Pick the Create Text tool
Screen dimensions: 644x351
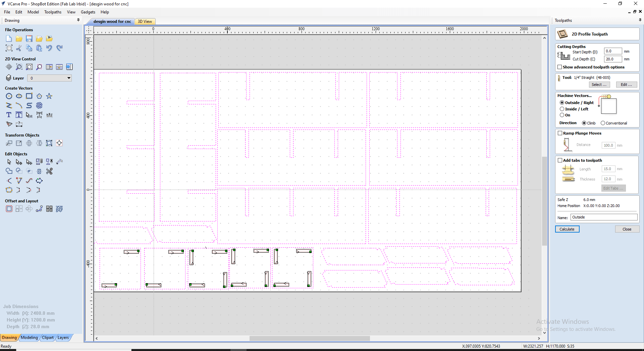pyautogui.click(x=9, y=115)
